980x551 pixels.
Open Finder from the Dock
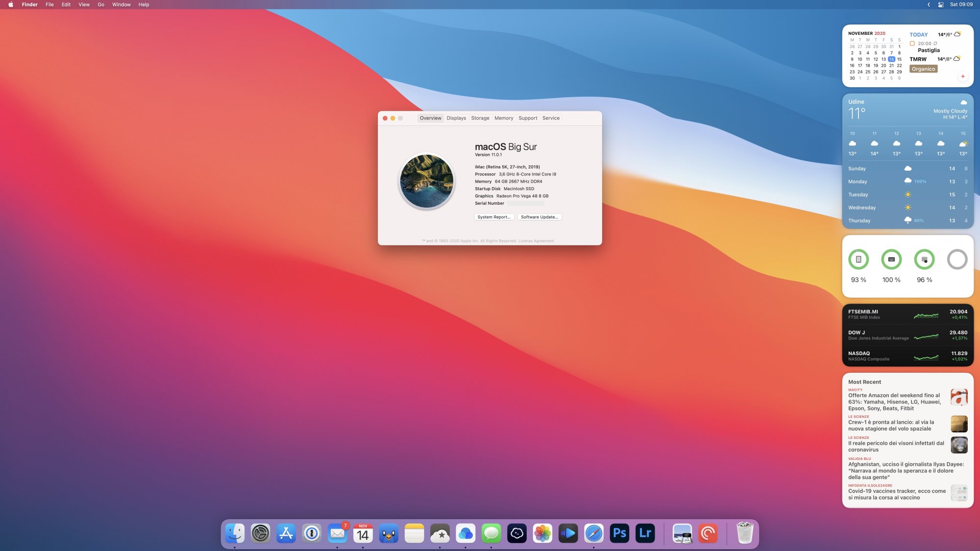(x=235, y=533)
